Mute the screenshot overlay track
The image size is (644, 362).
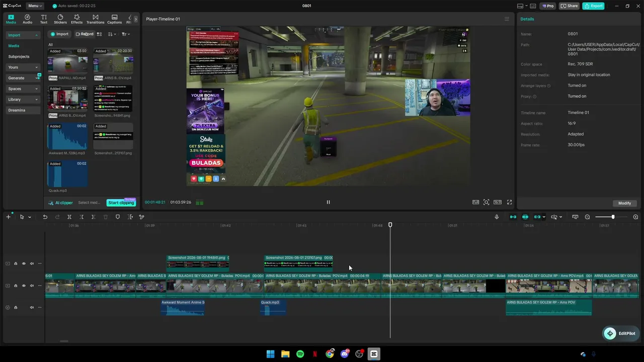pyautogui.click(x=32, y=263)
